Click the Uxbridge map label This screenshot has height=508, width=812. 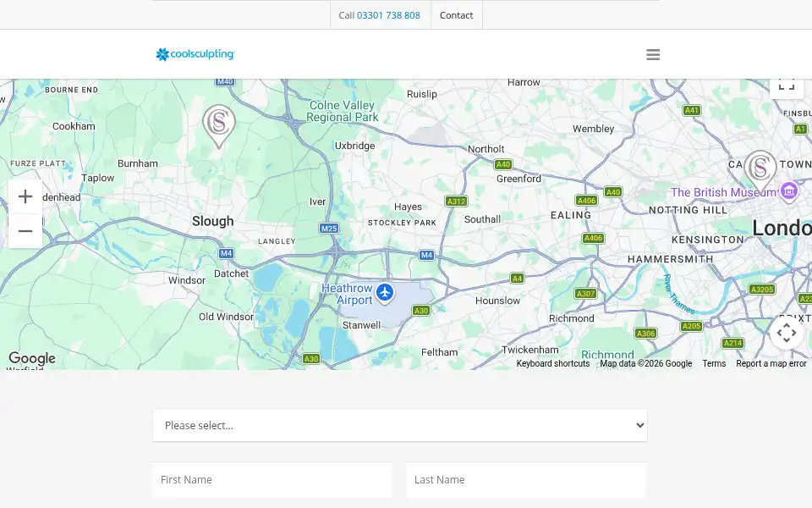click(x=354, y=146)
